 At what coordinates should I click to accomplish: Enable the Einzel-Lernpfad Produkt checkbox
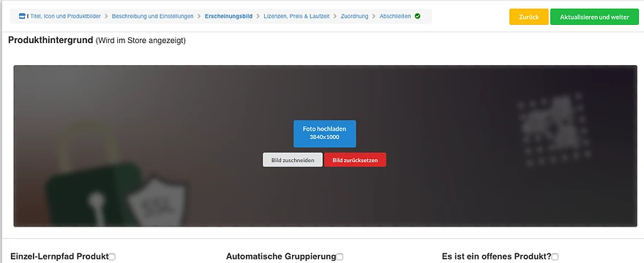click(112, 257)
